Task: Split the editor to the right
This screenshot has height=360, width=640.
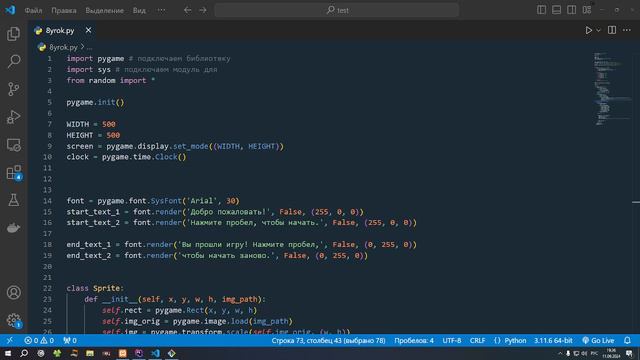Action: [x=612, y=30]
